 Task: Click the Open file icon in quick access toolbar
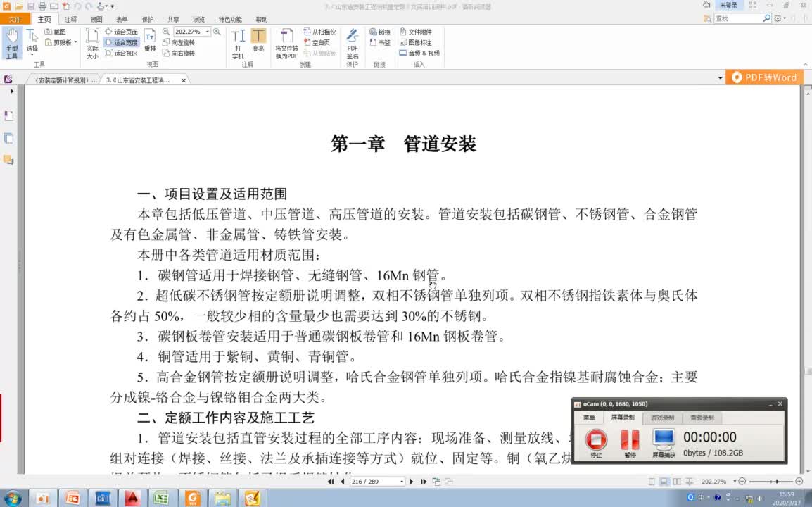coord(18,6)
